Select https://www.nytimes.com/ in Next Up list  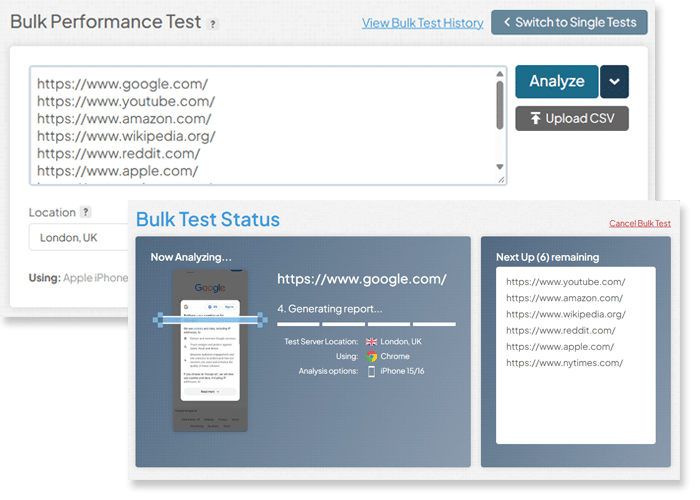[564, 363]
